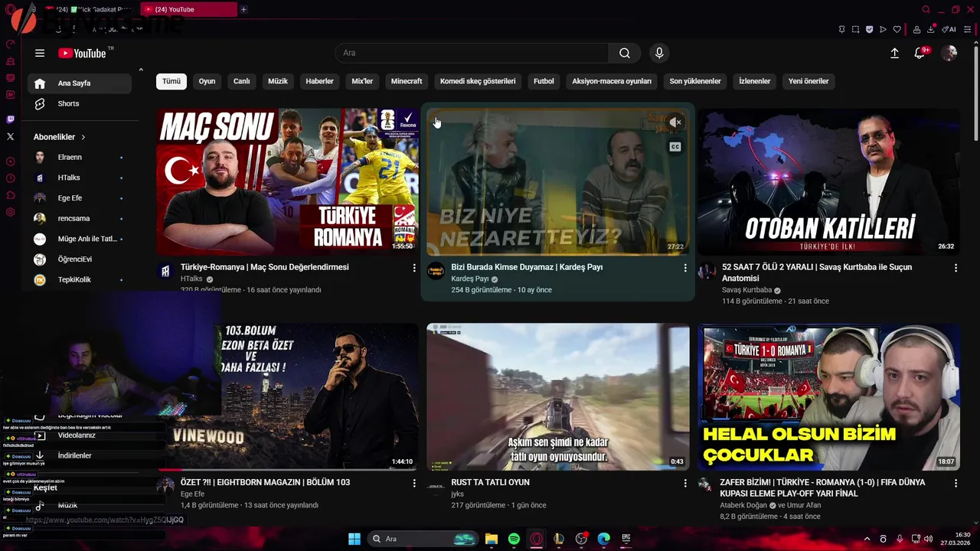Select the Aksiyon-macera oyunları chip

click(x=612, y=81)
